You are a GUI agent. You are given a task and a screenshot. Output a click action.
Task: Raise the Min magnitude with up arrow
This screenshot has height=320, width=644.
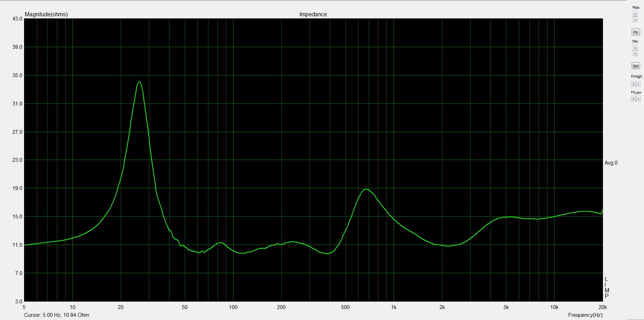pos(635,48)
